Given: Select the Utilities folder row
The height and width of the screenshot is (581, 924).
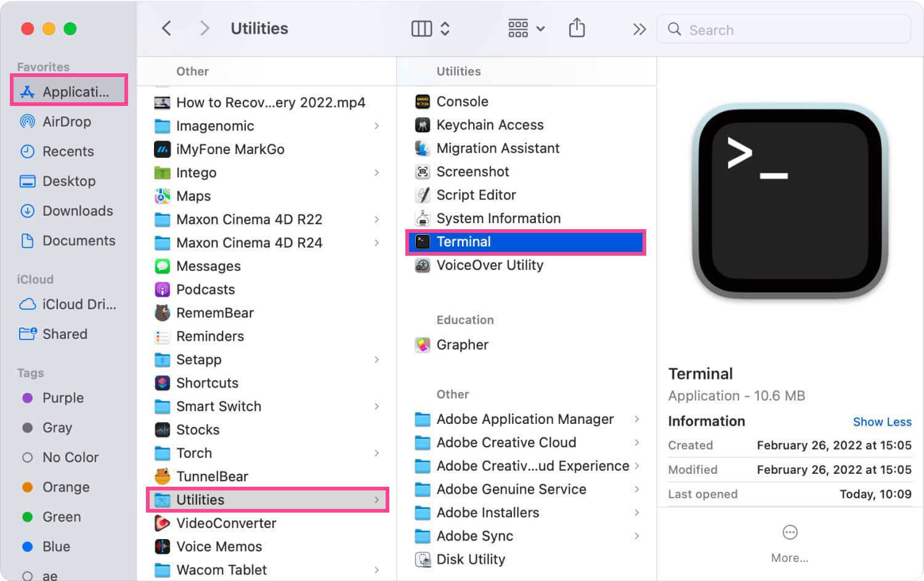Looking at the screenshot, I should coord(267,500).
